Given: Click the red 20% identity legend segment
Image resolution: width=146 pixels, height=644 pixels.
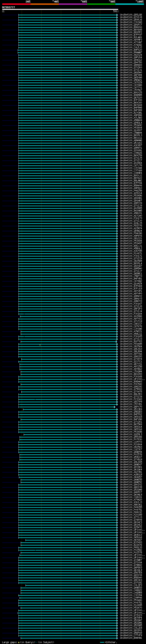Looking at the screenshot, I should click(x=16, y=4).
